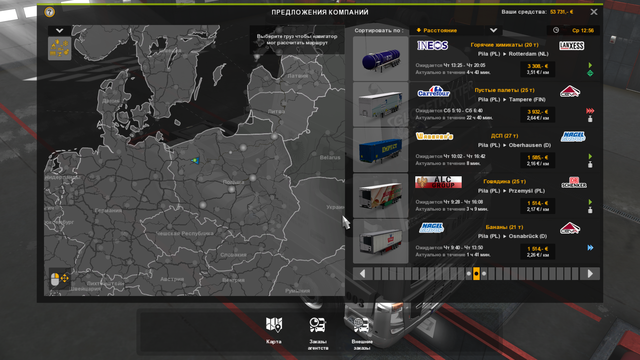640x360 pixels.
Task: Expand the map dropdown chevron above legend
Action: tap(60, 31)
